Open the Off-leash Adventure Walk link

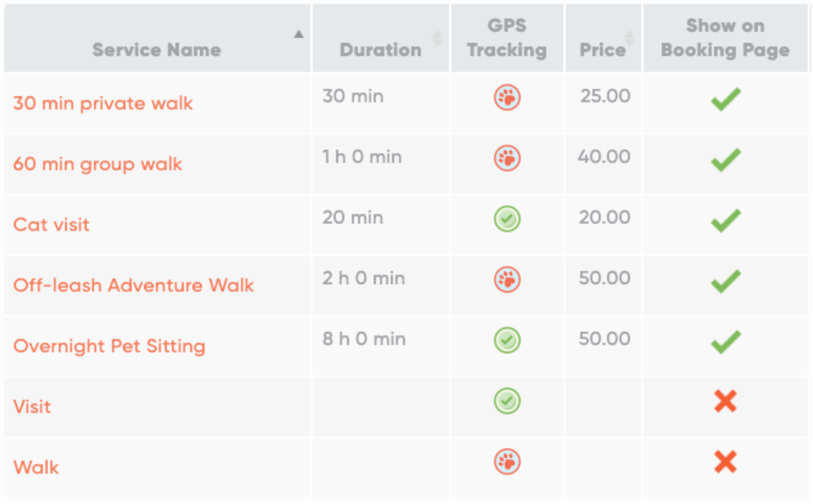click(x=133, y=285)
